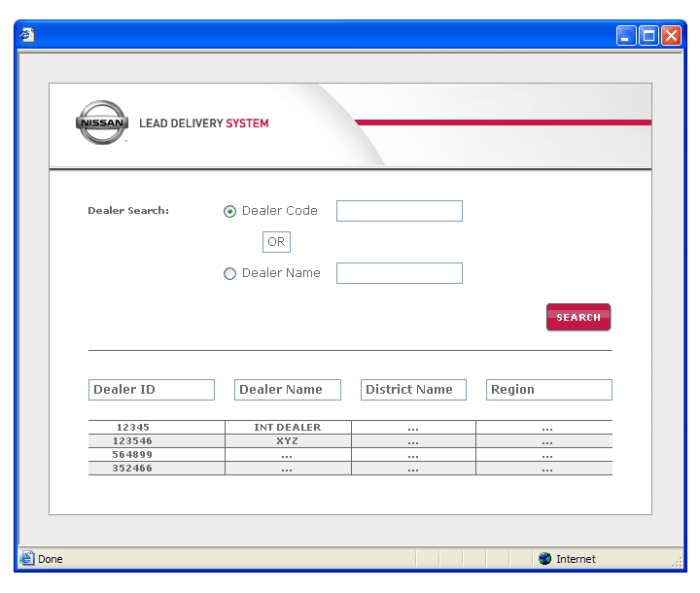700x593 pixels.
Task: Click the District Name column header
Action: tap(413, 390)
